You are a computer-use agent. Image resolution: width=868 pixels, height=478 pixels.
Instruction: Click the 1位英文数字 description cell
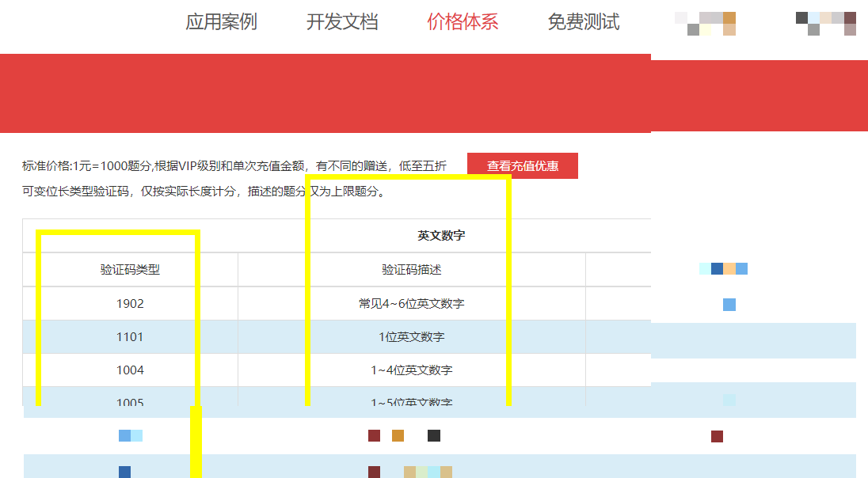[411, 337]
